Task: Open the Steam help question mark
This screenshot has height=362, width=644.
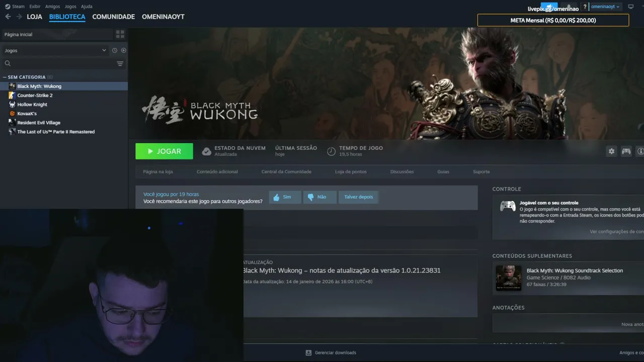Action: point(585,7)
